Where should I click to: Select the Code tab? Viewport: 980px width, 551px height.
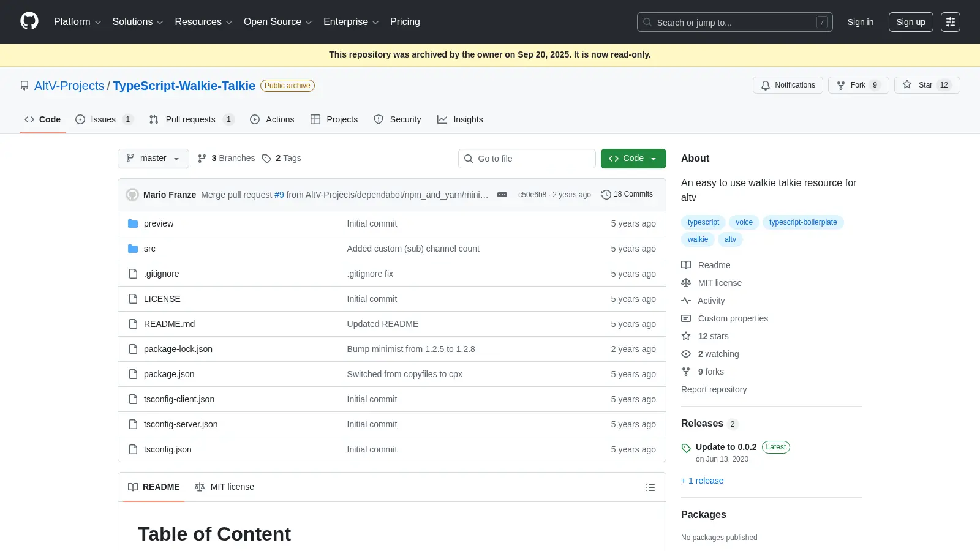click(x=42, y=119)
